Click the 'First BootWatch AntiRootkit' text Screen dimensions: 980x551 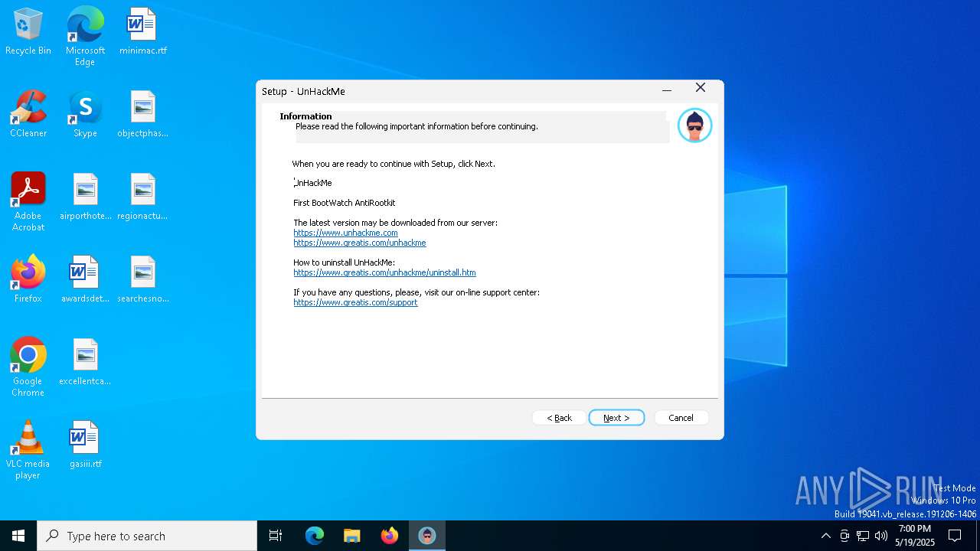(x=345, y=203)
